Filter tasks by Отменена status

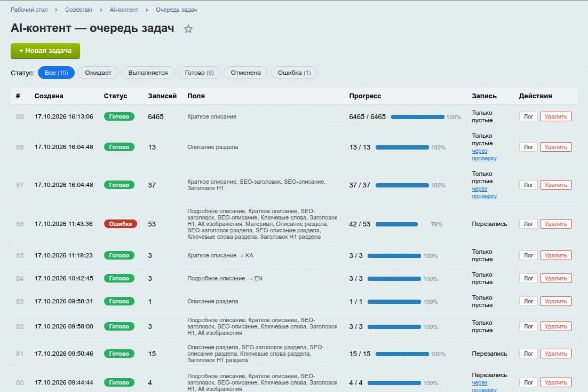245,73
